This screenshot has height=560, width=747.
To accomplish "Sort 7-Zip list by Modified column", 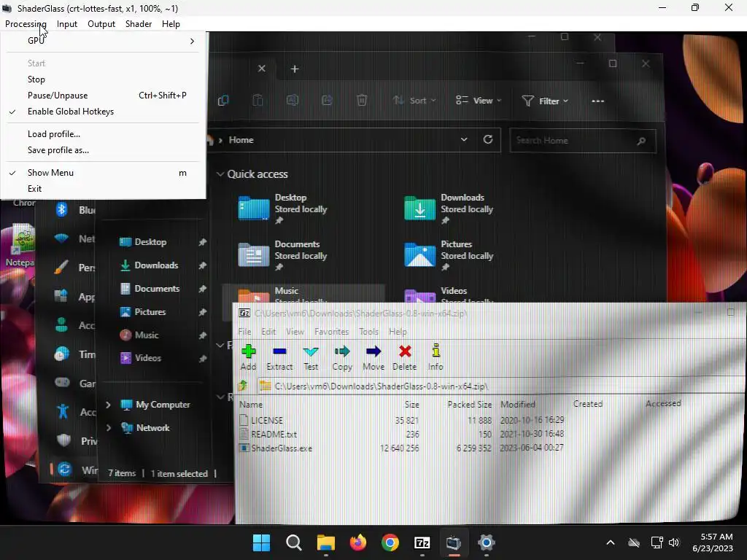I will point(518,404).
